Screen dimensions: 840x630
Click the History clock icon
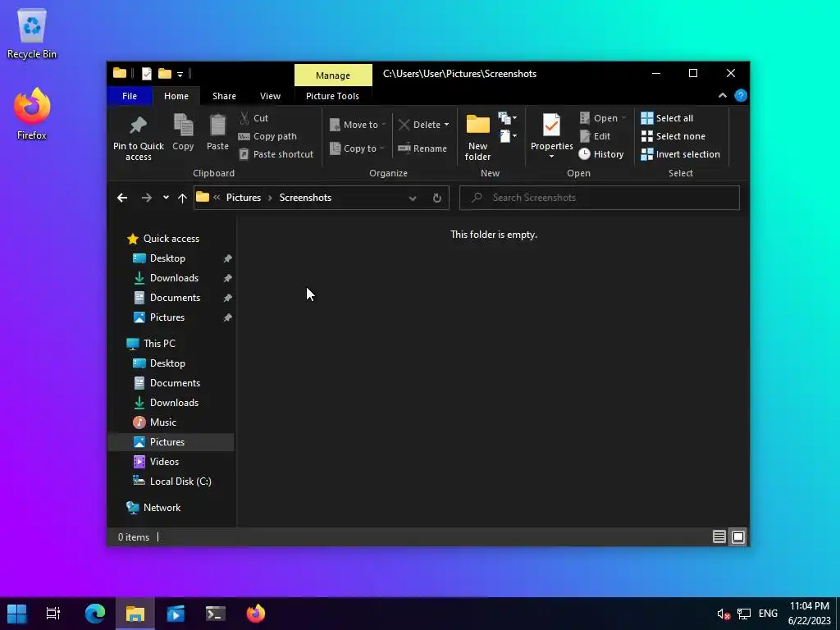pos(584,154)
